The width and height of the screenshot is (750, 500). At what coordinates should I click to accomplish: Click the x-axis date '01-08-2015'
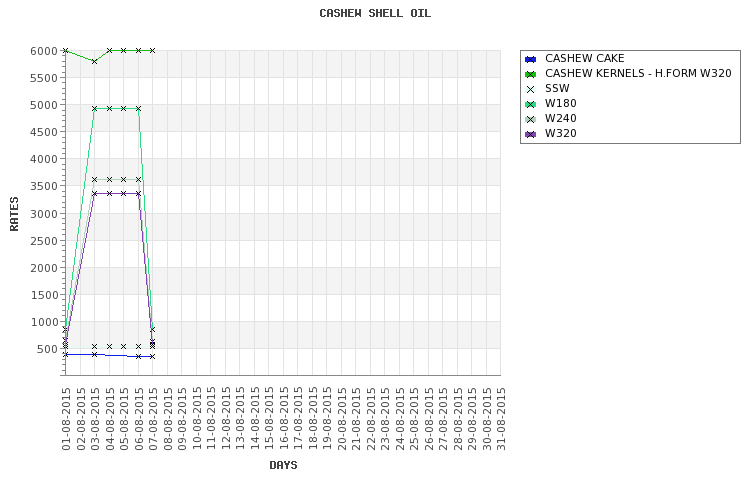[x=66, y=419]
